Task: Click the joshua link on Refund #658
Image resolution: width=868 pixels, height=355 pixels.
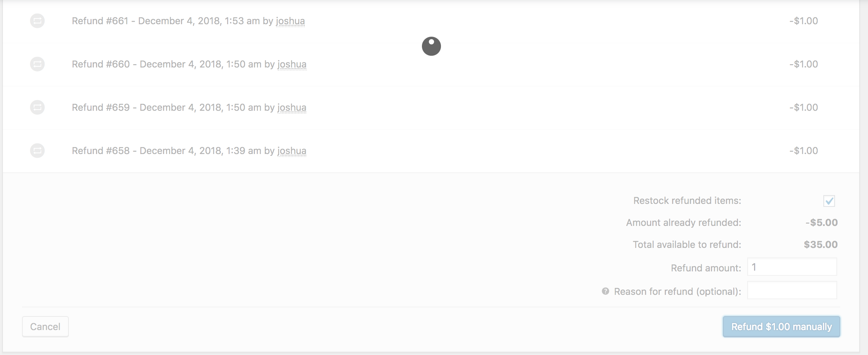Action: click(292, 150)
